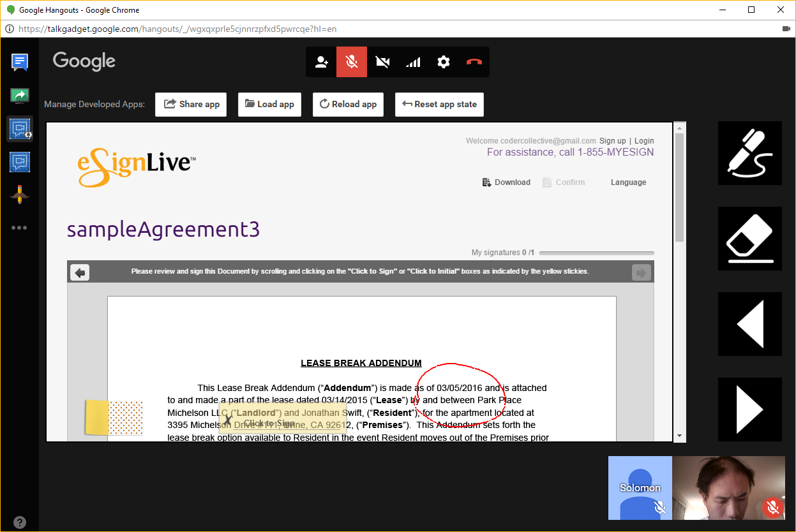Click the muted mic icon on Solomon's tile

tap(661, 508)
